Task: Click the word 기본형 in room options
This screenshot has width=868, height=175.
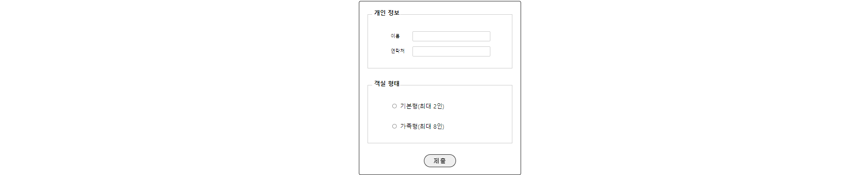Action: click(x=409, y=106)
